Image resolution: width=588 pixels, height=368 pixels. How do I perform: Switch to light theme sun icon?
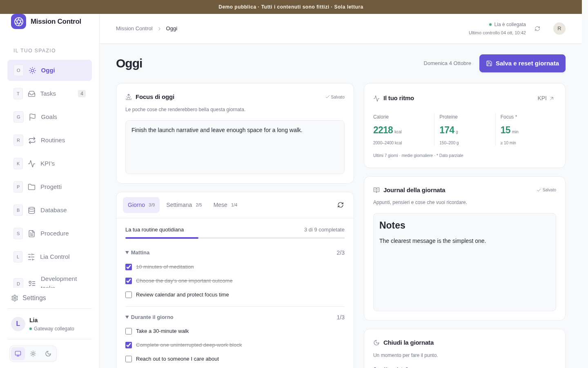[x=33, y=354]
